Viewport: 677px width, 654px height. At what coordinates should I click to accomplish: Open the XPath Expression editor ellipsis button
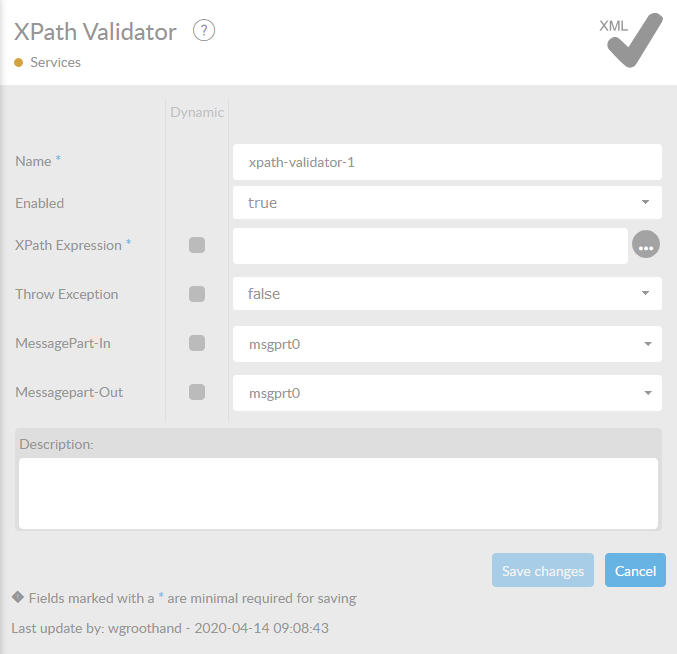(x=646, y=245)
